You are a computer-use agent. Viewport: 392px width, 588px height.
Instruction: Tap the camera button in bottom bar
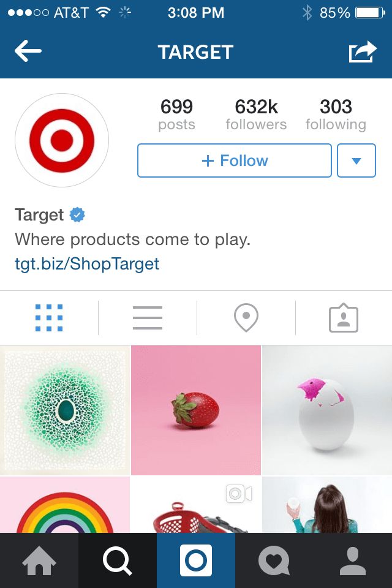pyautogui.click(x=196, y=560)
